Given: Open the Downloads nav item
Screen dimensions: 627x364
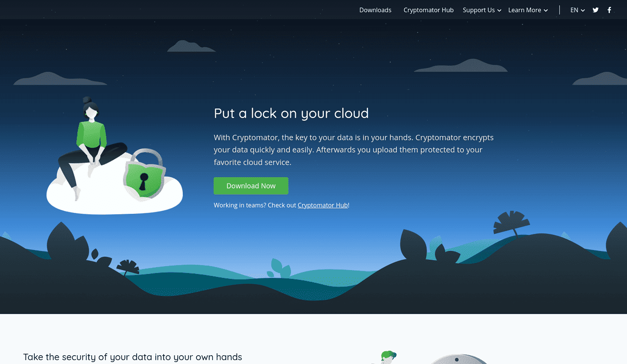Looking at the screenshot, I should 375,10.
